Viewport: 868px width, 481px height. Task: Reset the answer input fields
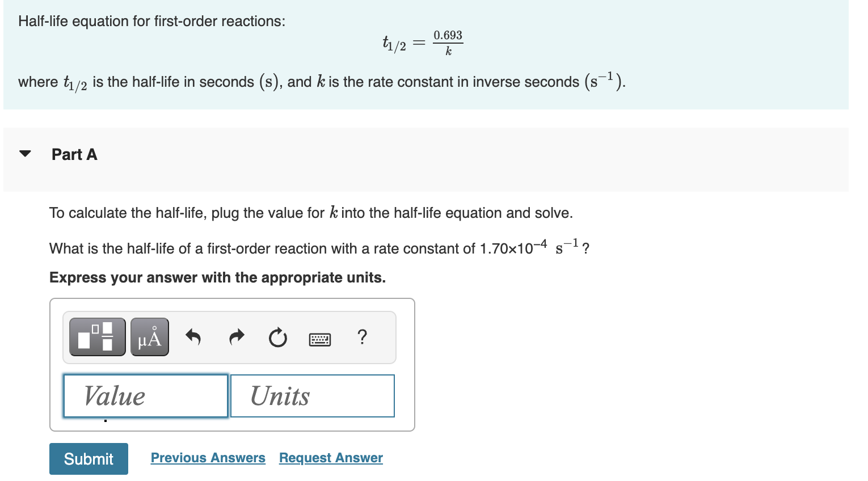277,337
